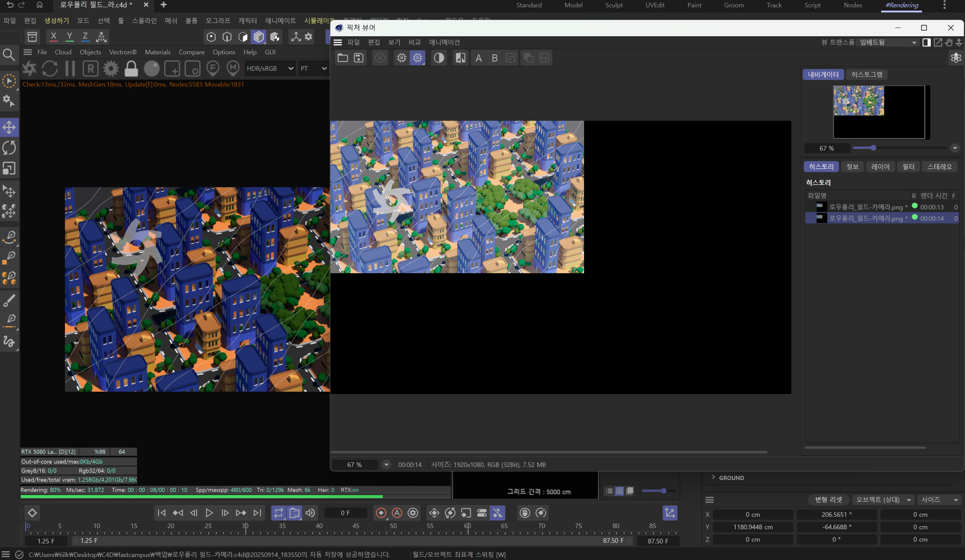Toggle timeline loop playback icon
Viewport: 965px width, 560px height.
click(278, 513)
